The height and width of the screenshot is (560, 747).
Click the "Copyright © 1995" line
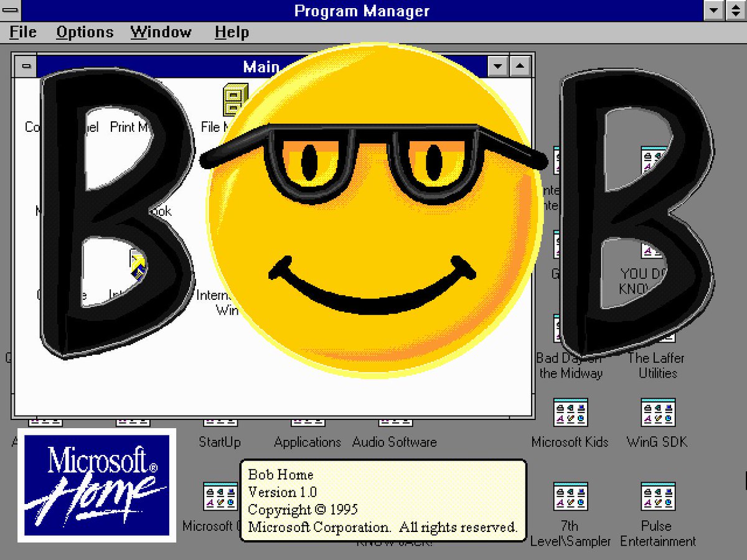point(303,510)
